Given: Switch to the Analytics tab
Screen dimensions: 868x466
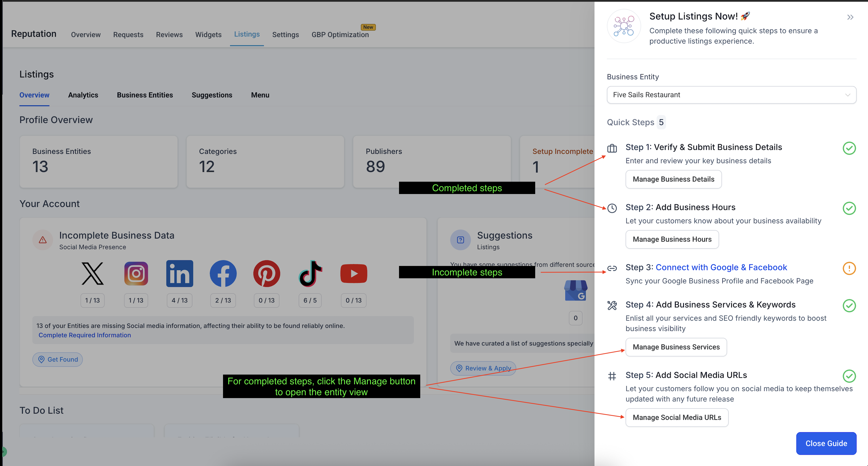Looking at the screenshot, I should [x=83, y=95].
